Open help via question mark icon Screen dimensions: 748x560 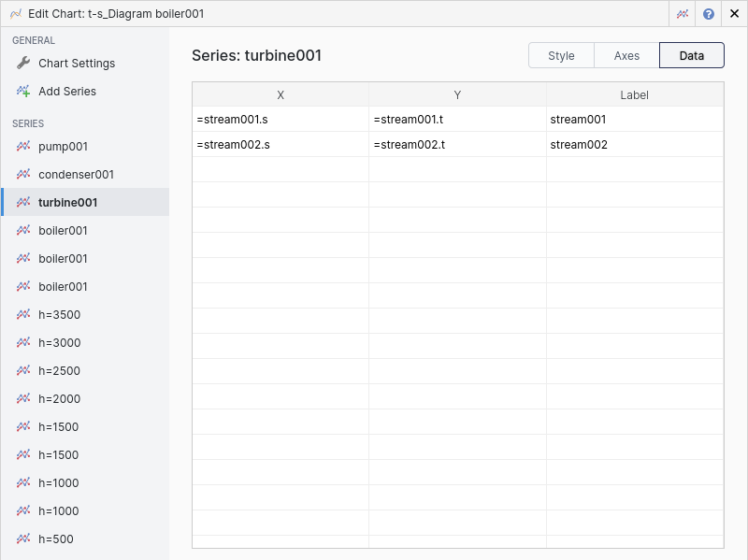pyautogui.click(x=709, y=14)
